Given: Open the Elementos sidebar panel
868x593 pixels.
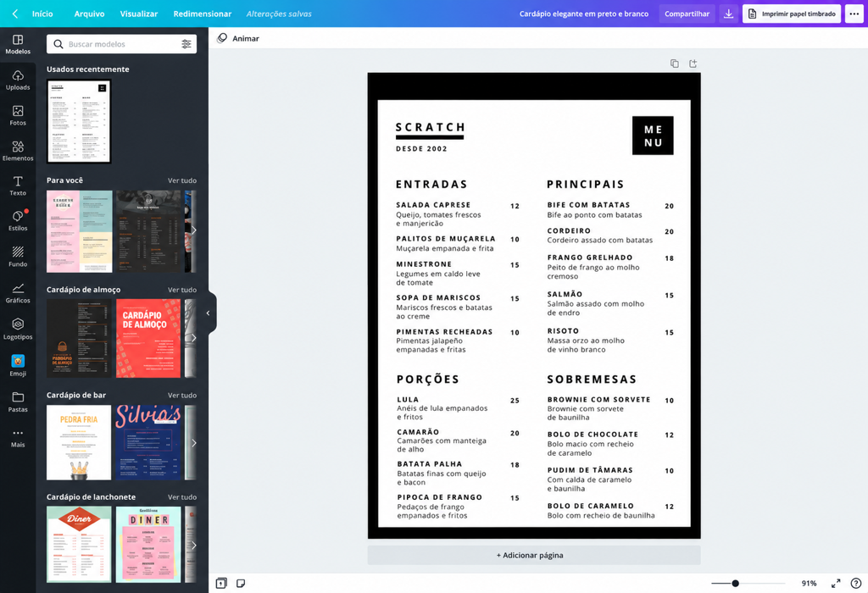Looking at the screenshot, I should (x=18, y=151).
